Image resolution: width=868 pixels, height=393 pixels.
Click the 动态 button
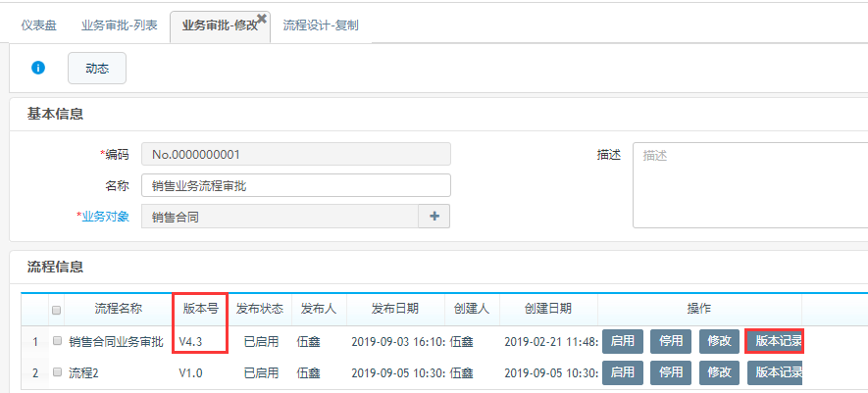[x=97, y=69]
